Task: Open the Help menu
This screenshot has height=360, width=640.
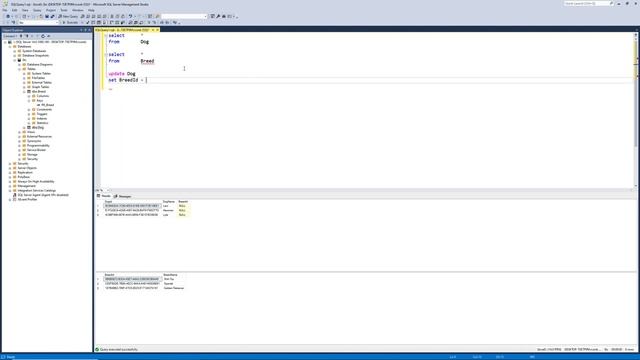Action: pos(91,10)
